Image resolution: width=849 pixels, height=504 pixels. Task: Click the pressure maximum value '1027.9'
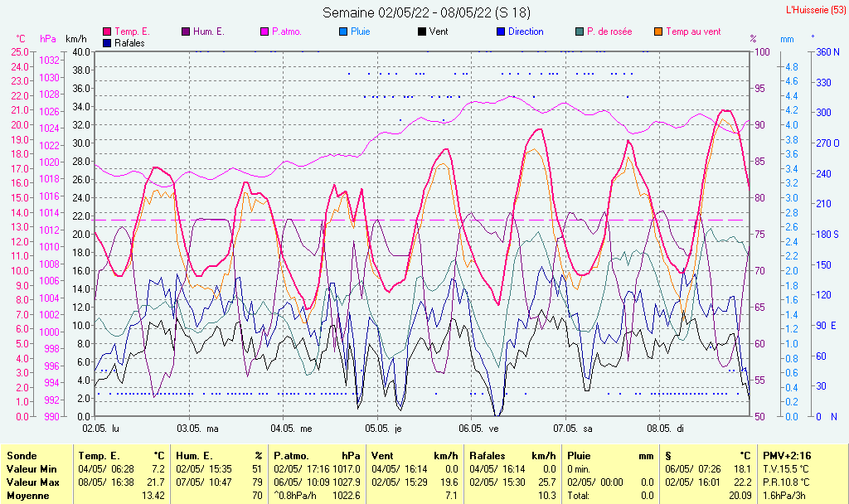pos(346,482)
